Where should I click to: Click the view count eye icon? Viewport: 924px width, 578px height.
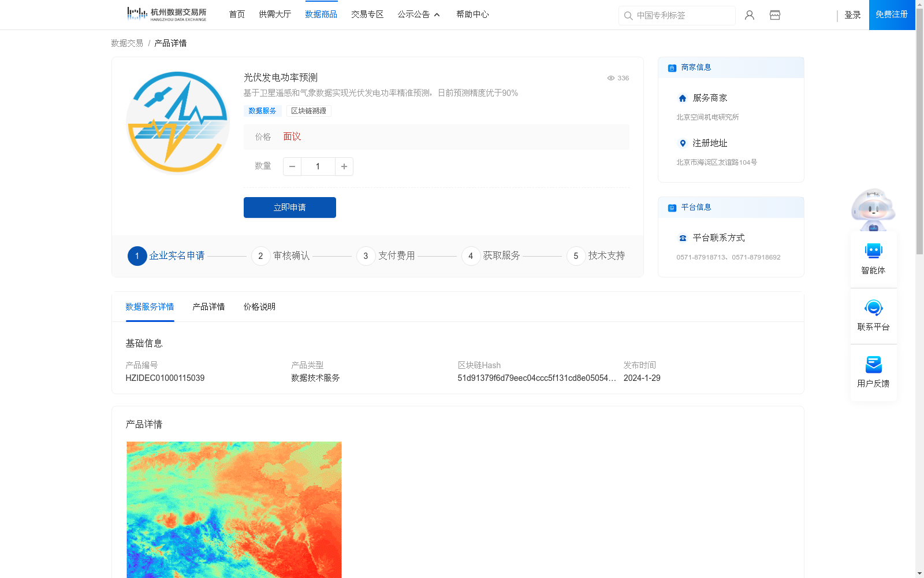(610, 78)
